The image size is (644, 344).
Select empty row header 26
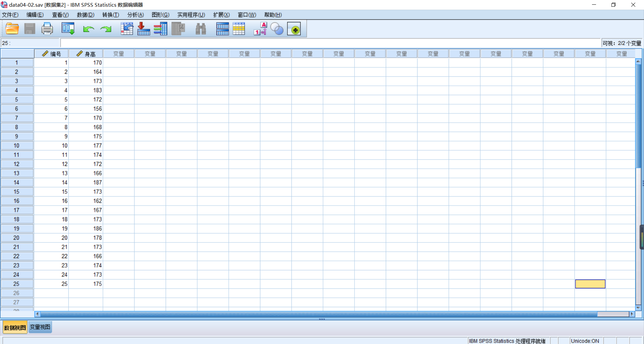click(17, 293)
